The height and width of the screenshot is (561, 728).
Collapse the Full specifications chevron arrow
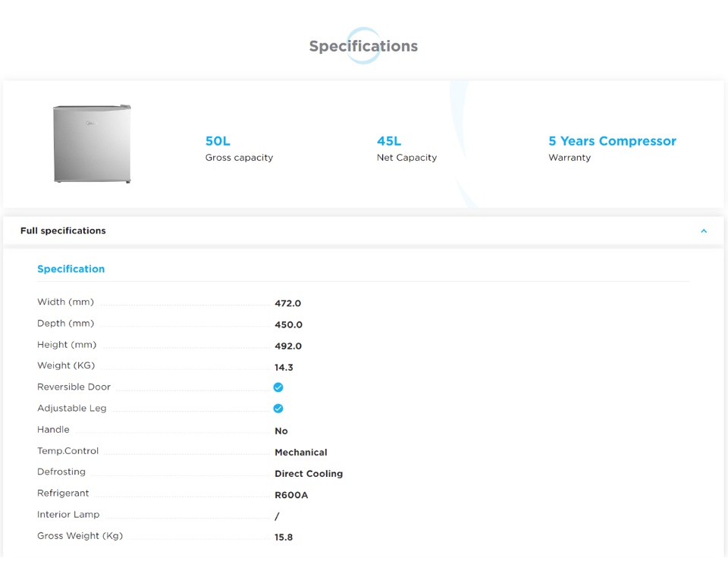(x=703, y=231)
